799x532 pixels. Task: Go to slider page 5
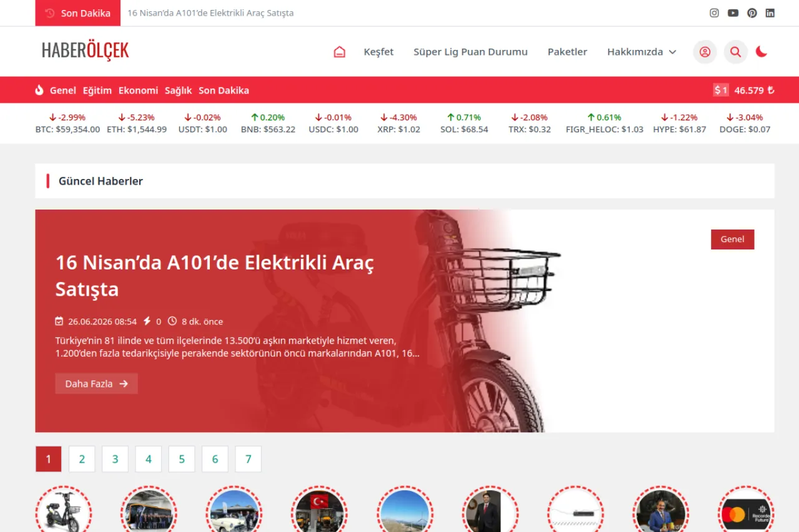pyautogui.click(x=182, y=459)
